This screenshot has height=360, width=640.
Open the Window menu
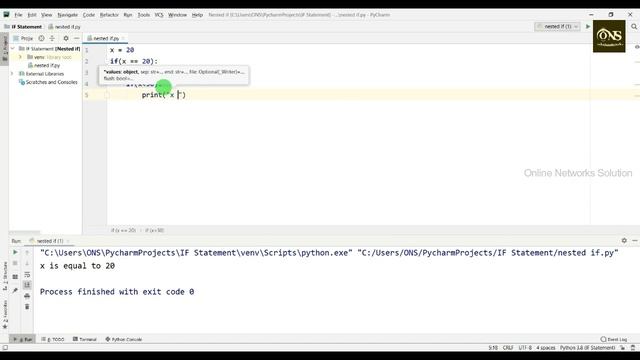[x=177, y=15]
